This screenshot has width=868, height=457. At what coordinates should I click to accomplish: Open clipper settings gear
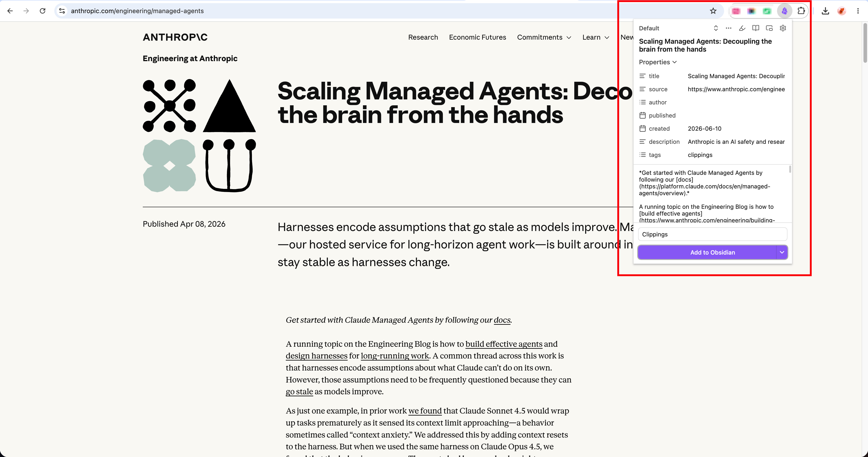tap(783, 28)
